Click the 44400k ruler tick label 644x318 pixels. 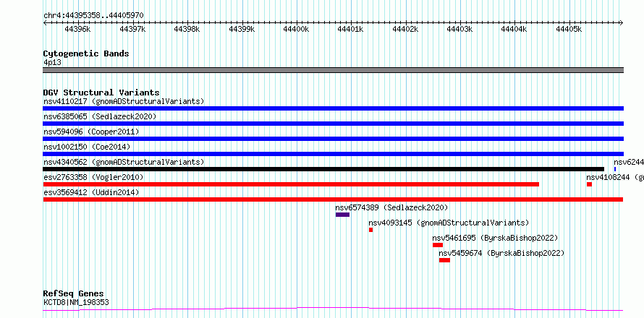(x=296, y=29)
